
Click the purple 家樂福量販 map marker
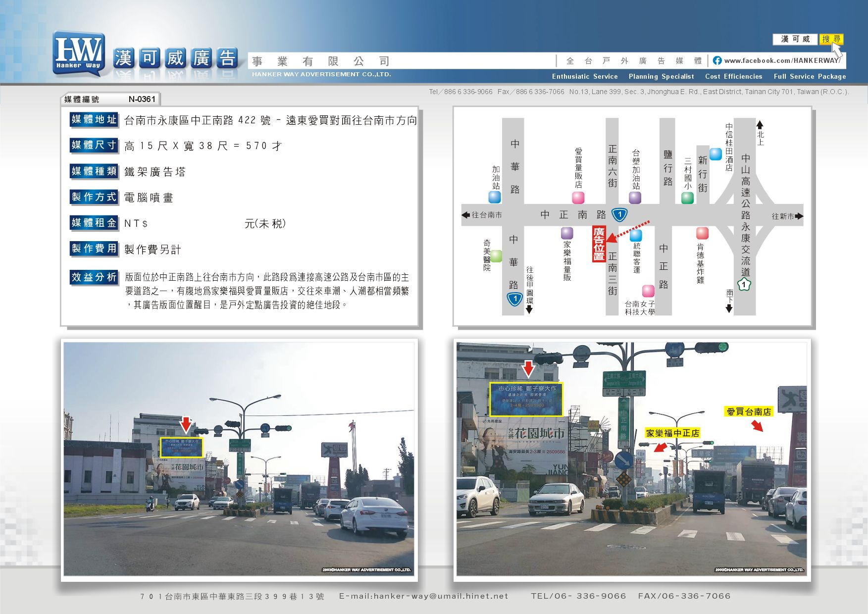click(567, 233)
